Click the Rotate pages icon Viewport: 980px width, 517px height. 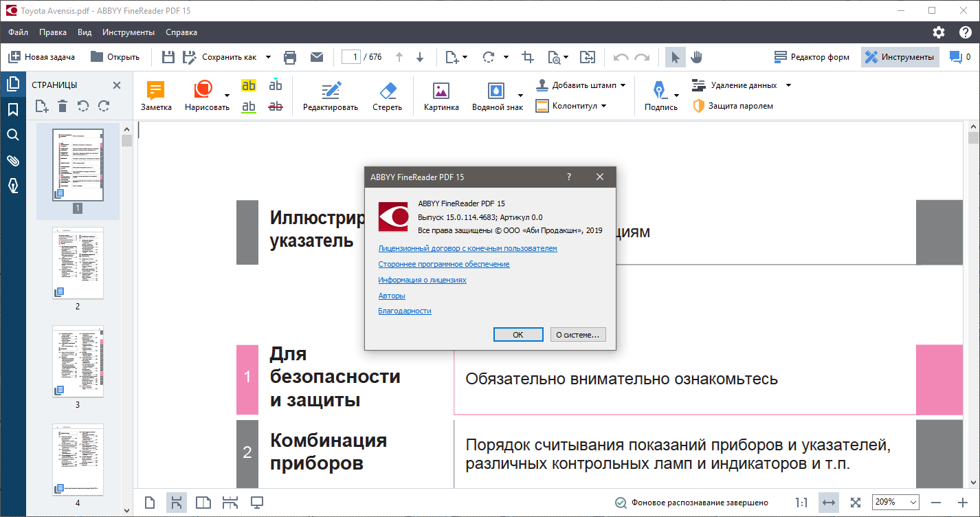pyautogui.click(x=489, y=57)
